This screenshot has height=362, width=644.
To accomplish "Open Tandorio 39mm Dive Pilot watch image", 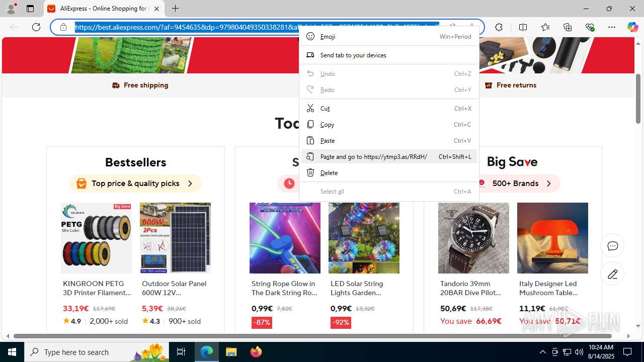I will [473, 238].
